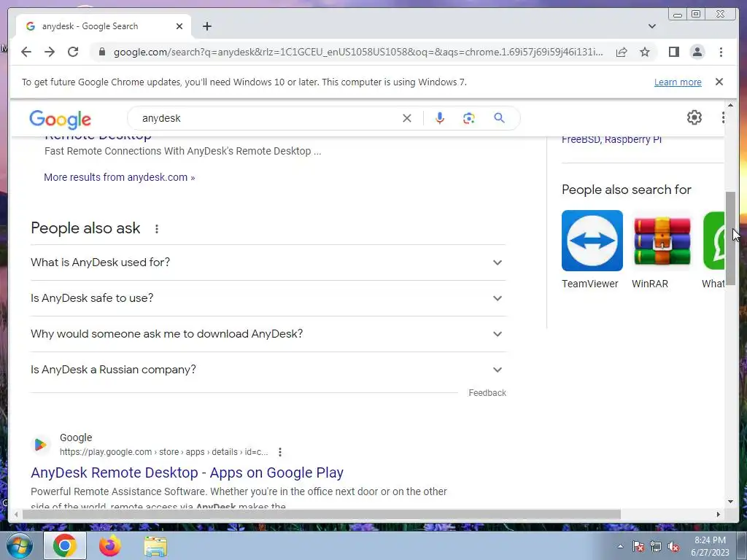The image size is (747, 560).
Task: Open the TeamViewer related search thumbnail
Action: tap(592, 241)
